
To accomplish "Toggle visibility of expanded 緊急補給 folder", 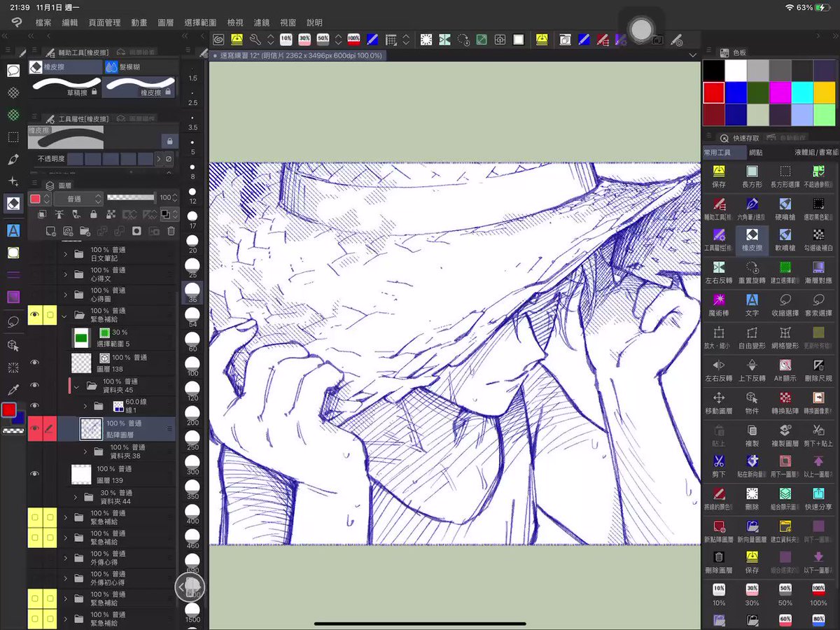I will click(x=34, y=316).
